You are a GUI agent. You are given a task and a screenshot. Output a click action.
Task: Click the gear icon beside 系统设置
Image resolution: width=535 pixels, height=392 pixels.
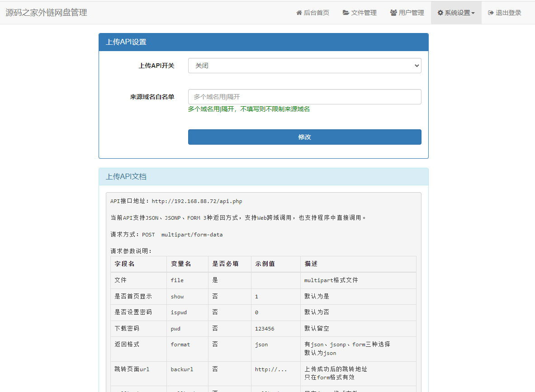(x=440, y=13)
